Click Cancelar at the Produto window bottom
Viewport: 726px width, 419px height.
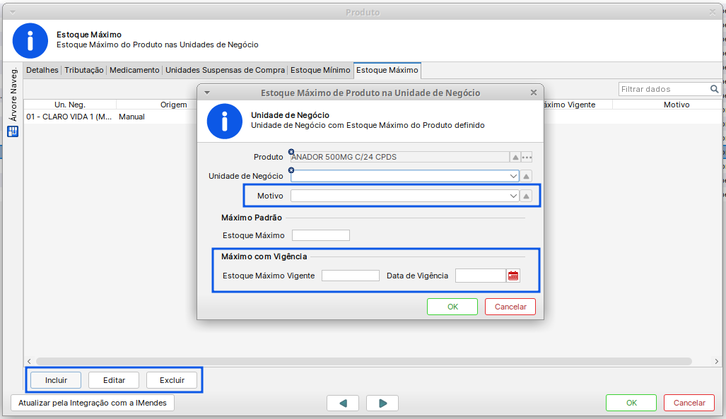click(x=689, y=403)
